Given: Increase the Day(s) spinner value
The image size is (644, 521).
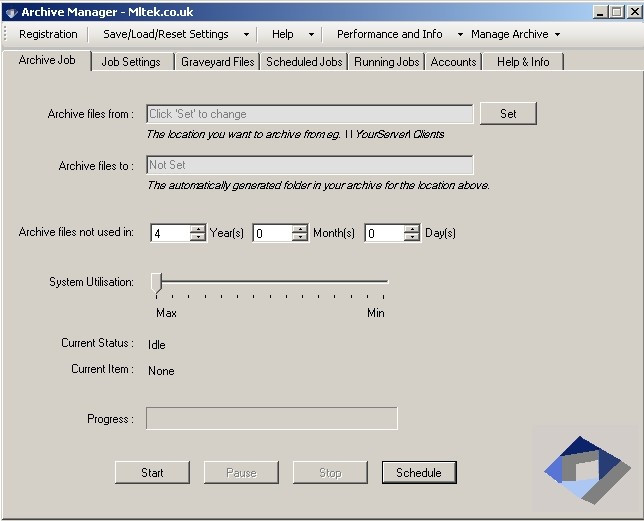Looking at the screenshot, I should tap(412, 229).
